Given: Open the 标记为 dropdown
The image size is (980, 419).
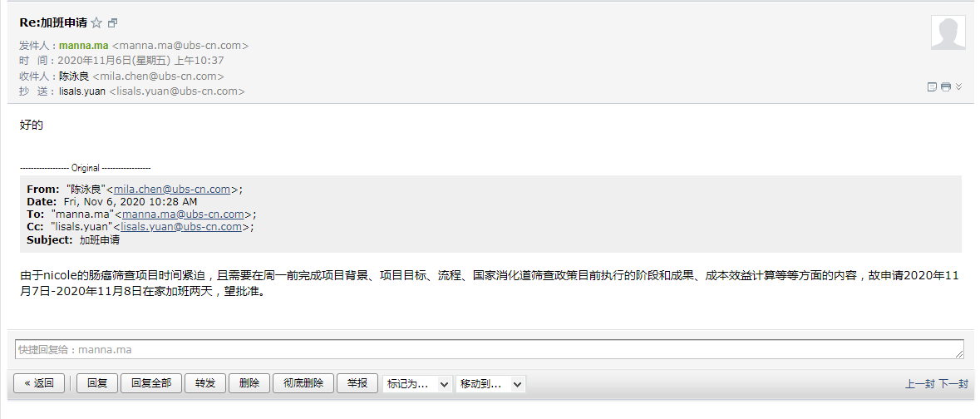Looking at the screenshot, I should click(417, 384).
